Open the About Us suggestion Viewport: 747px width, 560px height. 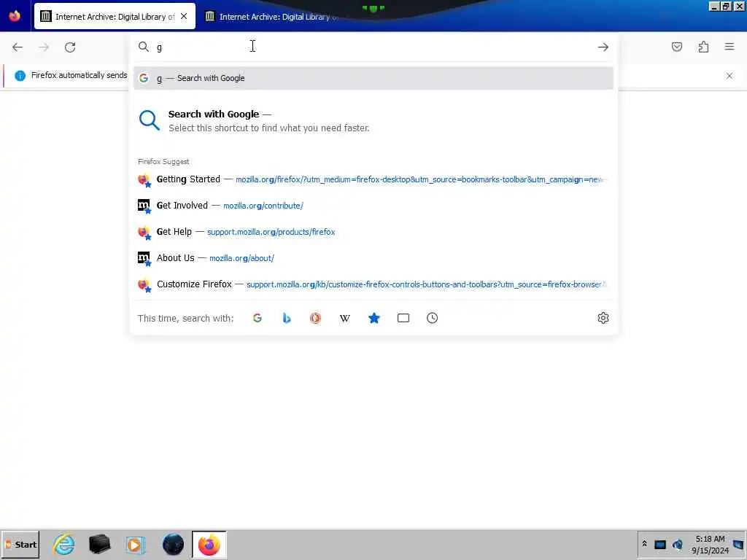click(373, 258)
